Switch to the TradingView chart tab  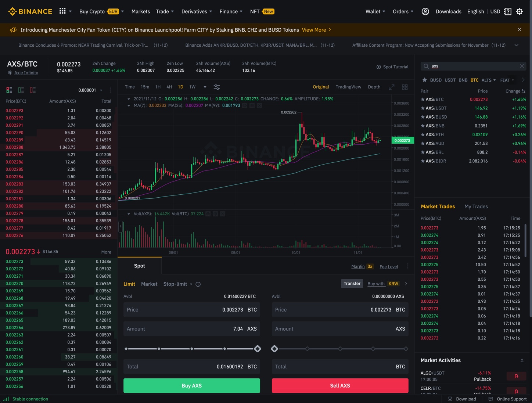[x=348, y=87]
